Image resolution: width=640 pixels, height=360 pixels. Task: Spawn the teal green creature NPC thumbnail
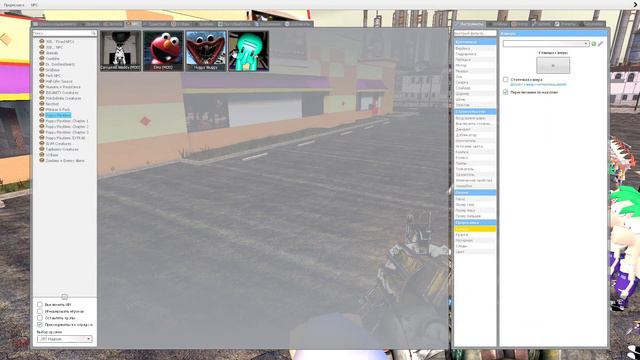pos(248,51)
